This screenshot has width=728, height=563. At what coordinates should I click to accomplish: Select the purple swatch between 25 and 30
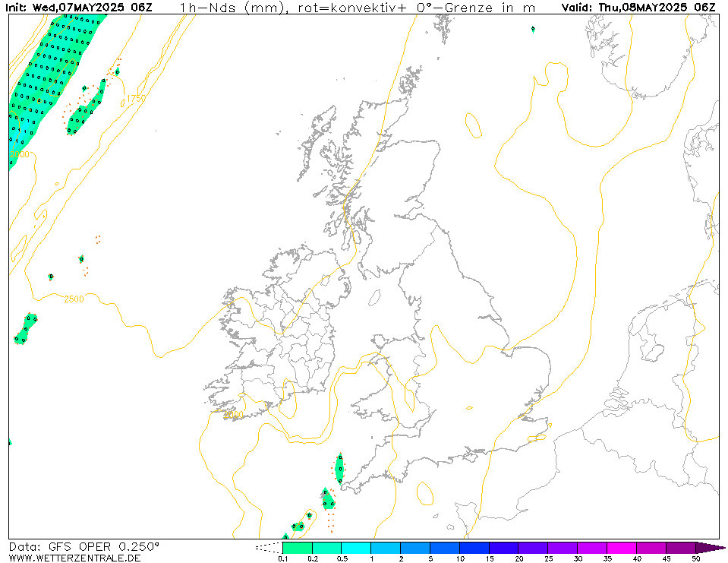(x=563, y=548)
